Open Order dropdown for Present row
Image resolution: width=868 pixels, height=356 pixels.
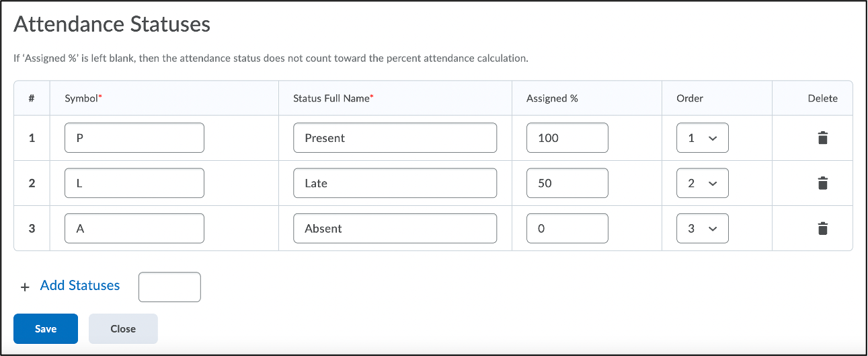pyautogui.click(x=702, y=138)
